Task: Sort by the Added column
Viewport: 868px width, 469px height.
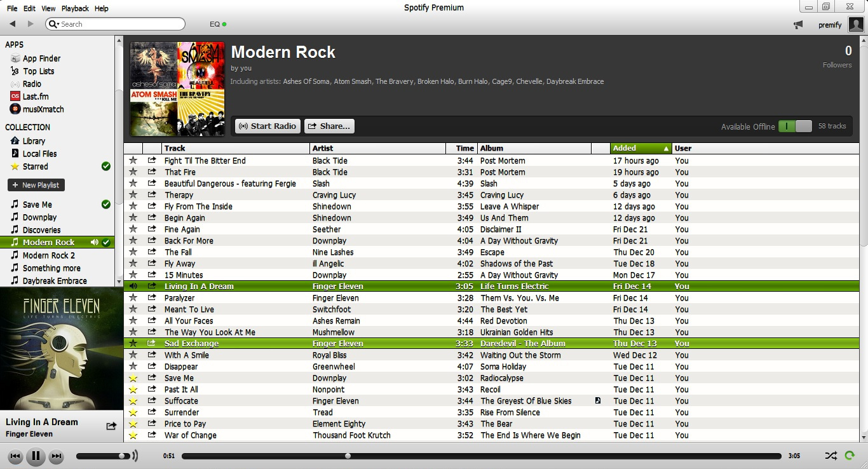Action: tap(641, 148)
